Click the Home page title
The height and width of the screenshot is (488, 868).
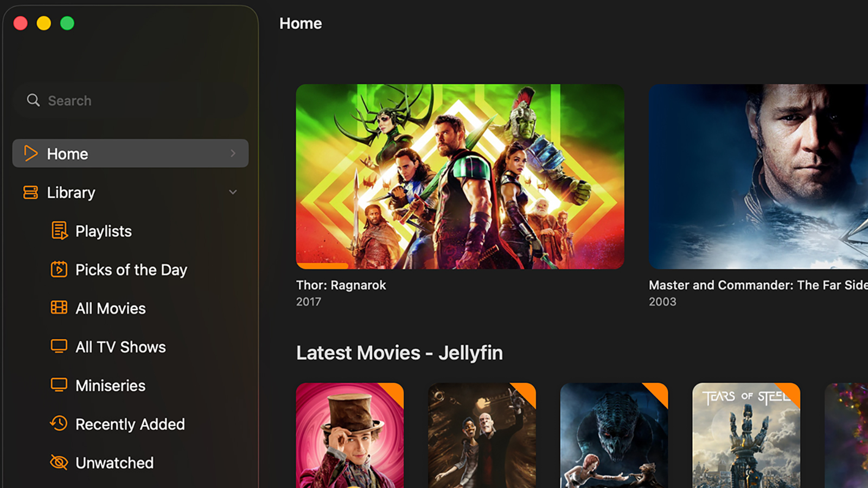click(x=301, y=23)
